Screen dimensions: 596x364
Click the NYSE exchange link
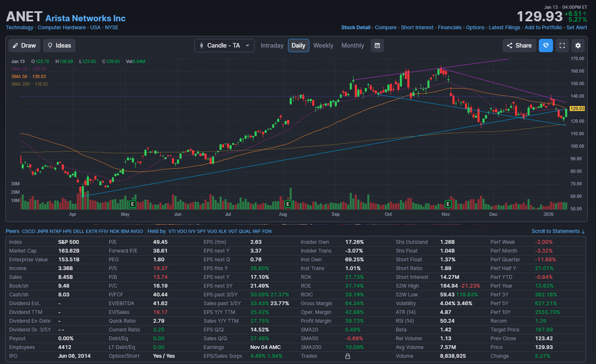coord(112,28)
